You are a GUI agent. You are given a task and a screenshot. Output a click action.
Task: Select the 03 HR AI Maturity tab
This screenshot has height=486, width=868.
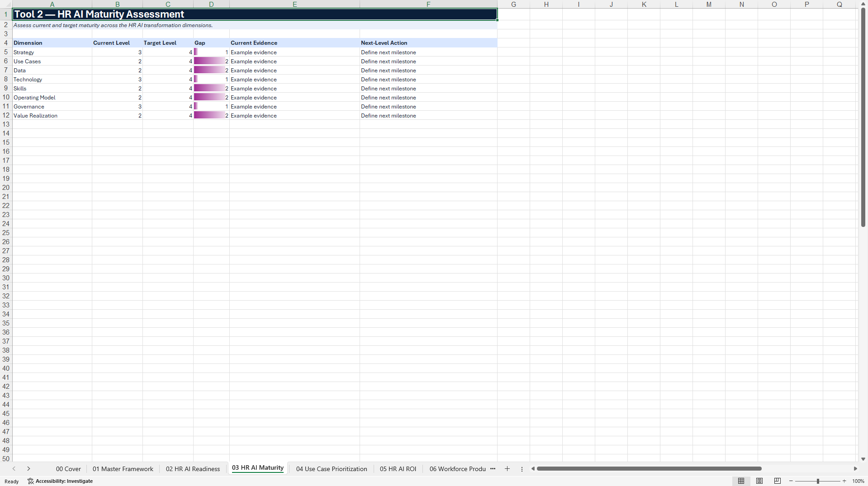258,468
